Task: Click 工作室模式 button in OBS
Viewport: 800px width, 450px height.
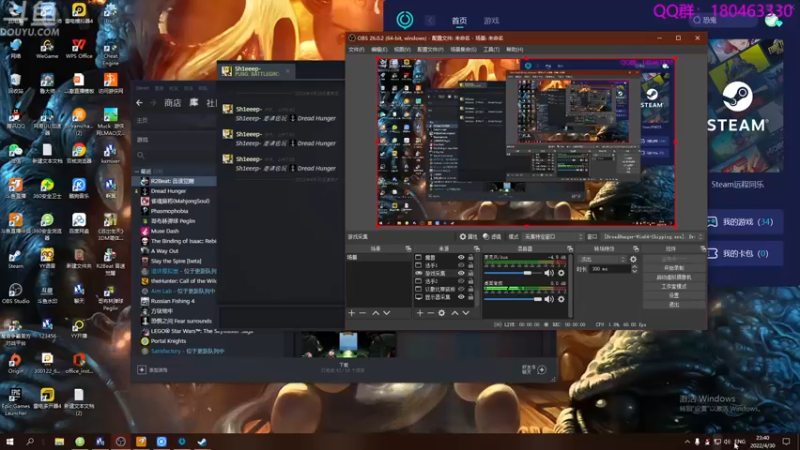Action: coord(674,286)
